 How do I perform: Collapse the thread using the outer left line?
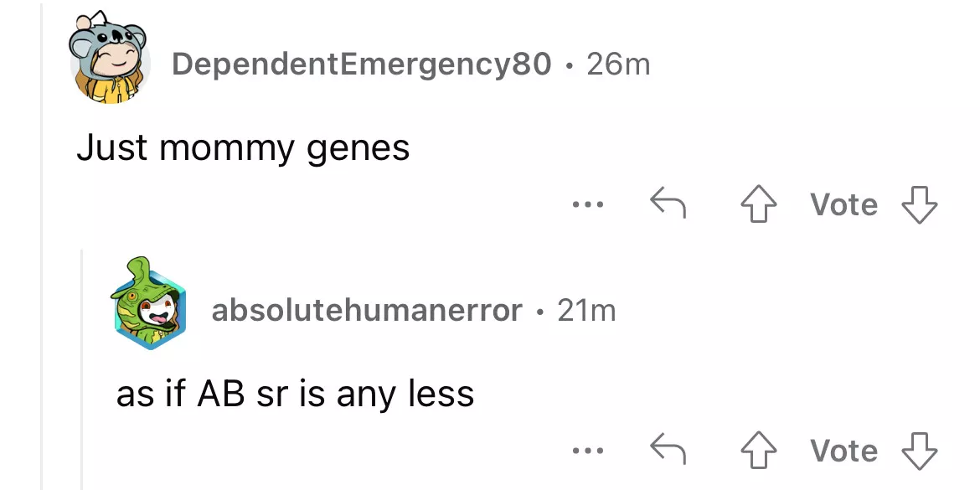point(42,251)
